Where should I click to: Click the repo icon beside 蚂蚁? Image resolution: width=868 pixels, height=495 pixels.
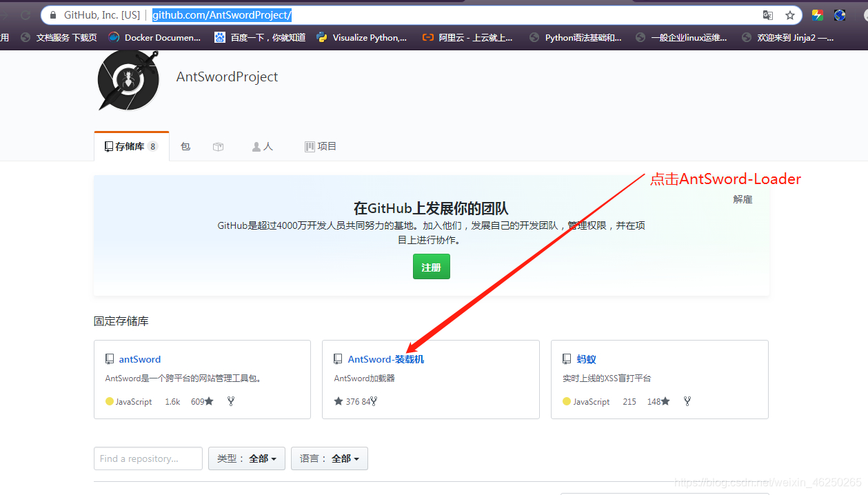567,359
